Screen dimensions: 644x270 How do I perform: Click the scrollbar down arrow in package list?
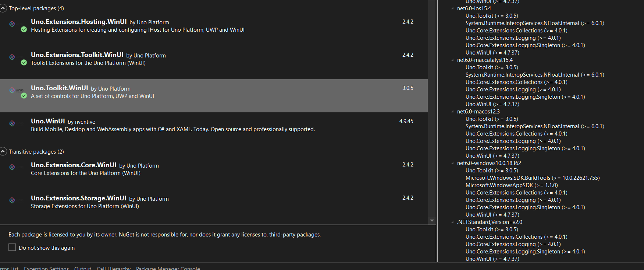[x=432, y=220]
